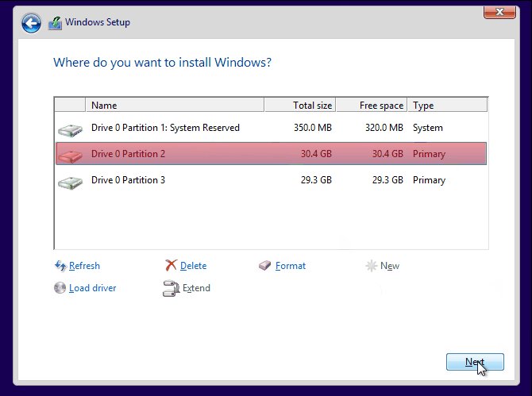
Task: Click the New link
Action: click(390, 266)
